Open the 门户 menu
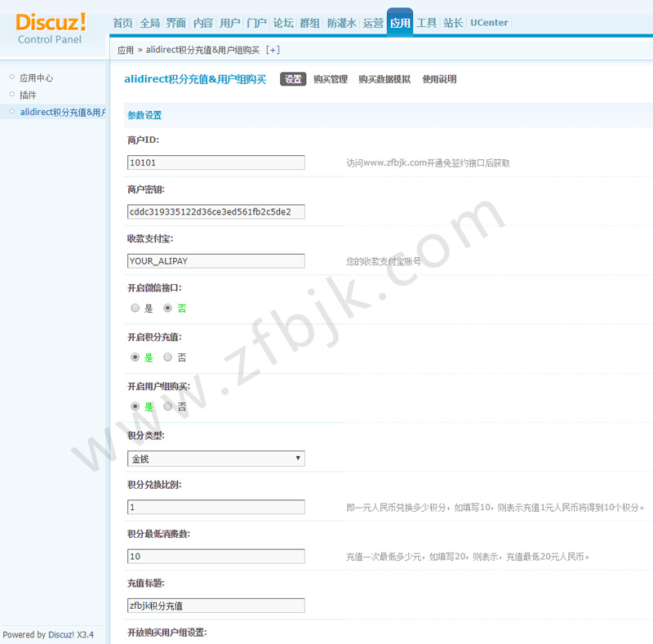 256,23
